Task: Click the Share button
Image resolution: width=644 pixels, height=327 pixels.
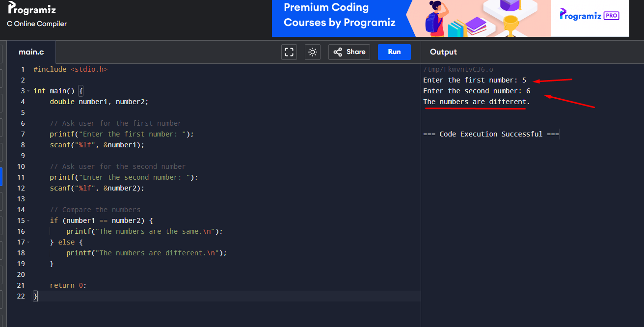Action: [349, 52]
